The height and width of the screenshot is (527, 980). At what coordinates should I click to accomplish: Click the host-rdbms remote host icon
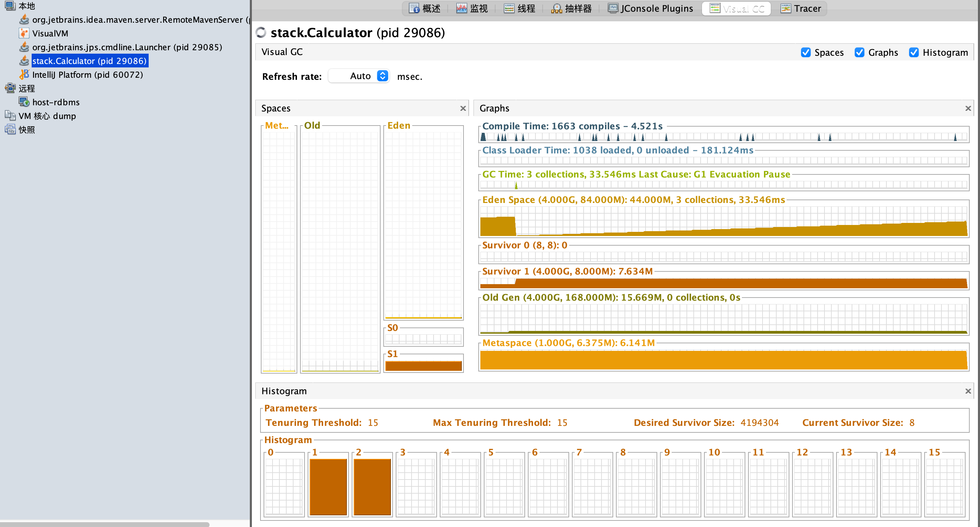24,102
